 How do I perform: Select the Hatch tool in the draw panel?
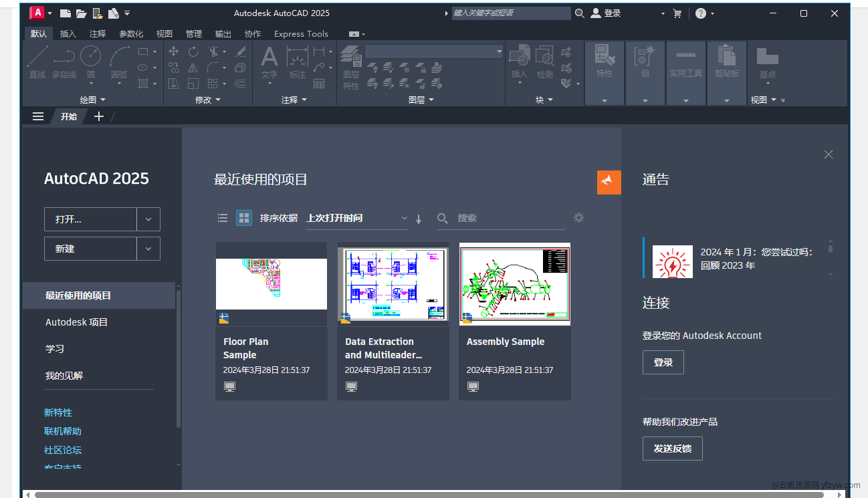[x=142, y=84]
